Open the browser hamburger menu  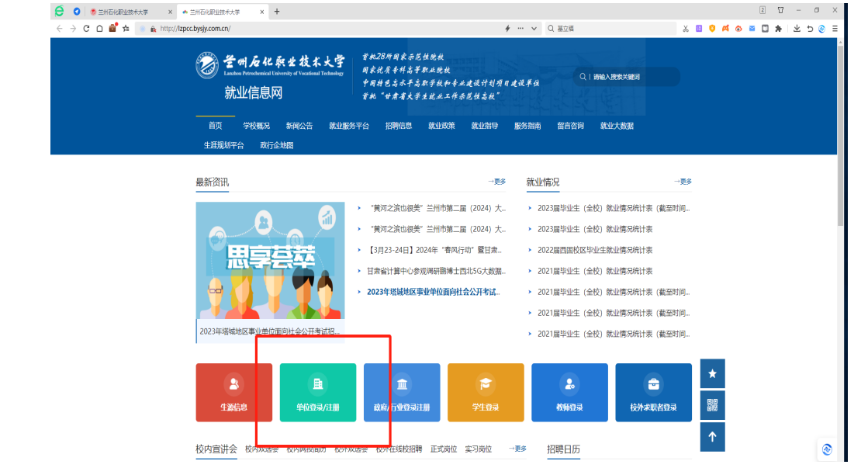835,29
